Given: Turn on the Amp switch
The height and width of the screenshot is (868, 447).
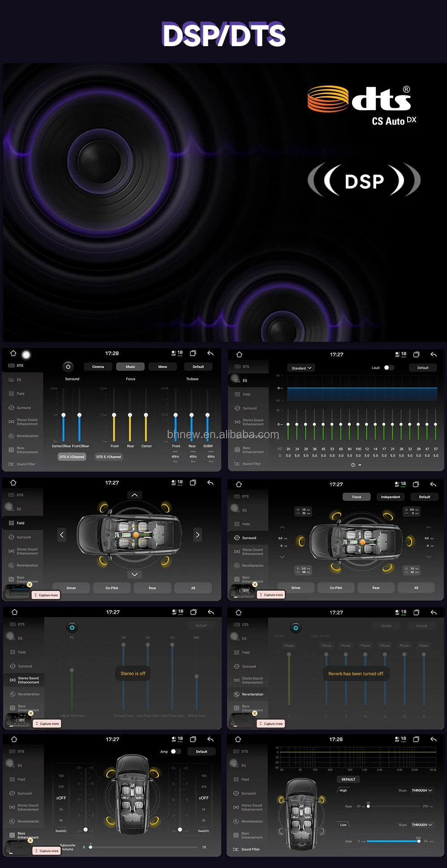Looking at the screenshot, I should (176, 752).
